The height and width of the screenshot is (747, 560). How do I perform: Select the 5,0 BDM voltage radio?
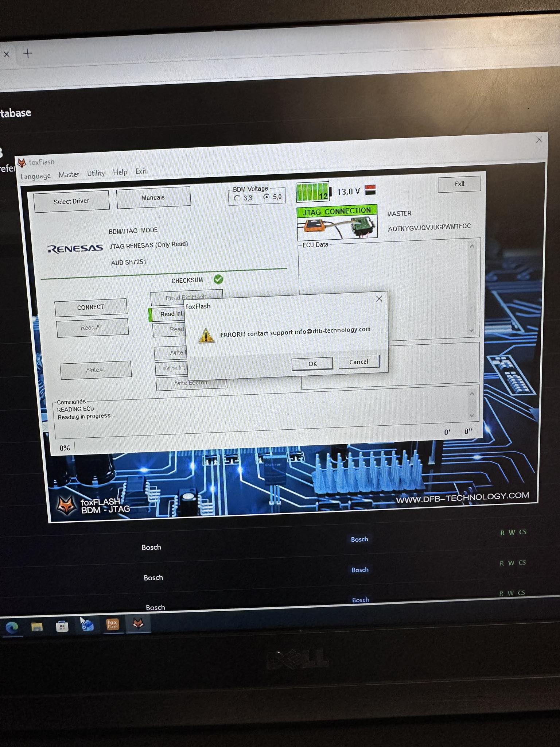[x=267, y=197]
